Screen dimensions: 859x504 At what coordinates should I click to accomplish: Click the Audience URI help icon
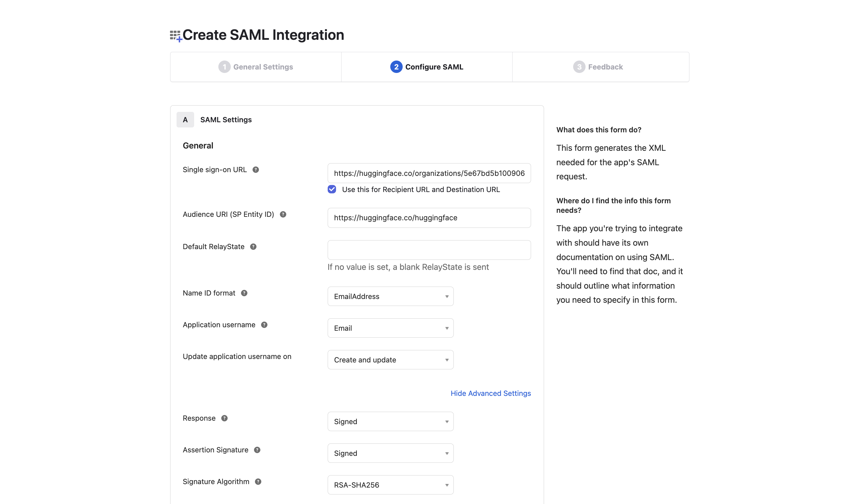click(283, 214)
